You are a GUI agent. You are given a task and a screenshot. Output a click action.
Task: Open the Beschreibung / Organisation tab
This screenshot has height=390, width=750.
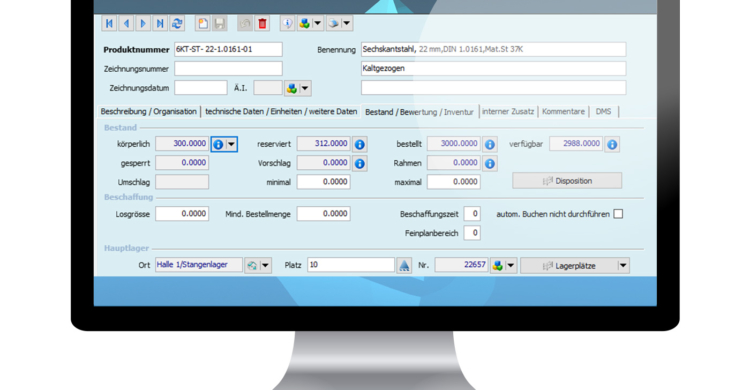[x=148, y=111]
